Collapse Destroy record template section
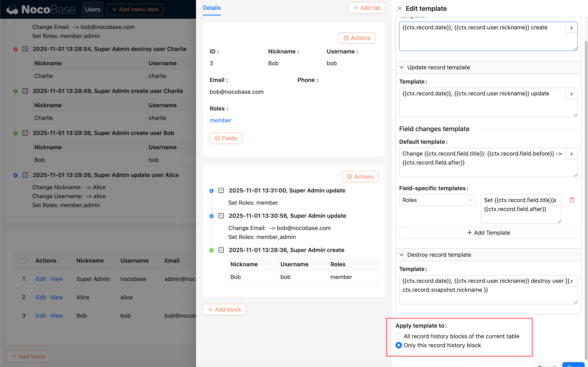Screen dimensions: 588x367 [402, 255]
